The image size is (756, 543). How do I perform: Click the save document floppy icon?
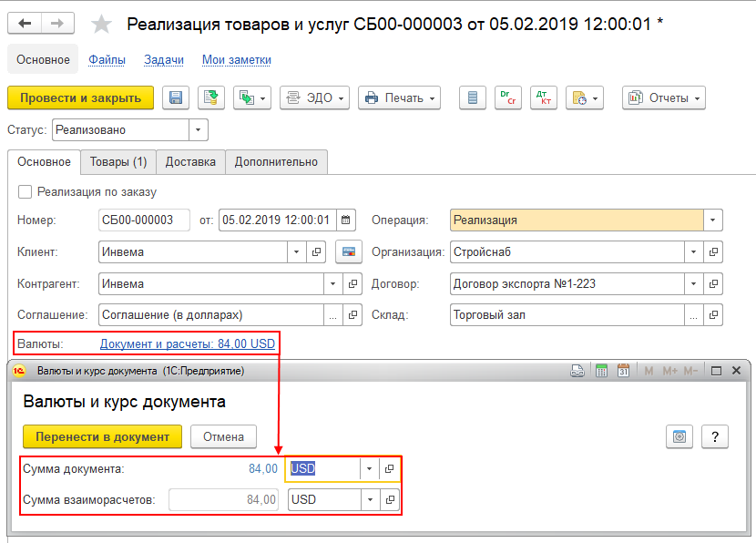coord(176,97)
